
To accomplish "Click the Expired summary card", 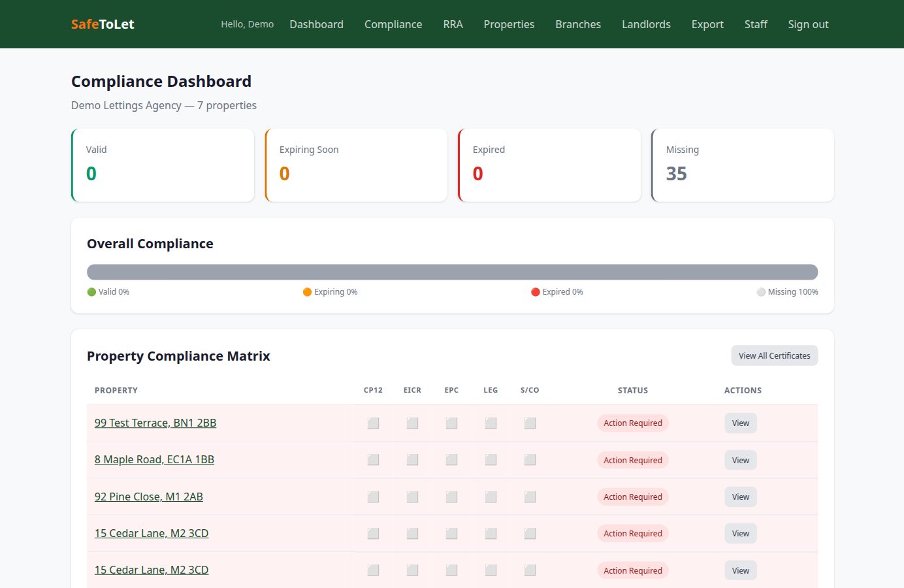I will pyautogui.click(x=549, y=165).
